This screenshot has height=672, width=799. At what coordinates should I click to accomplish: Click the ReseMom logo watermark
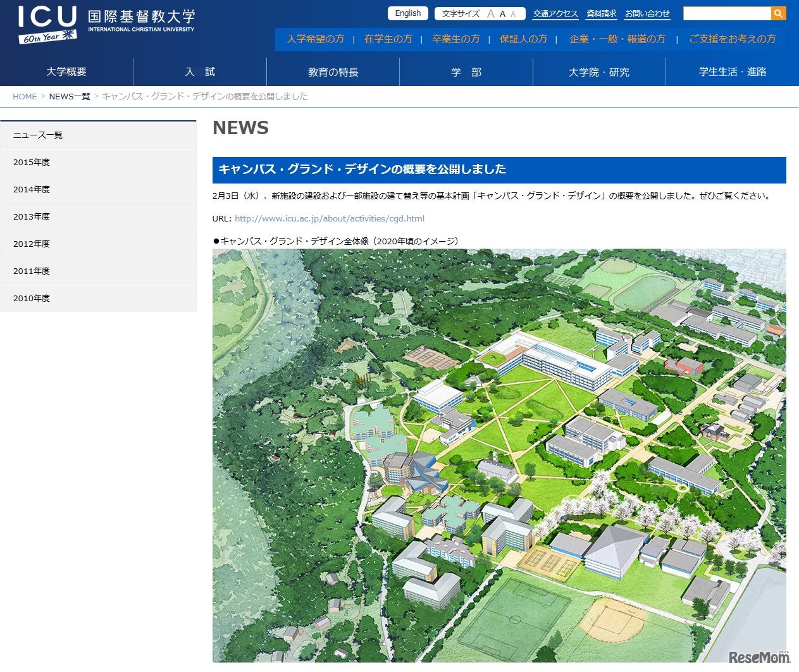759,657
